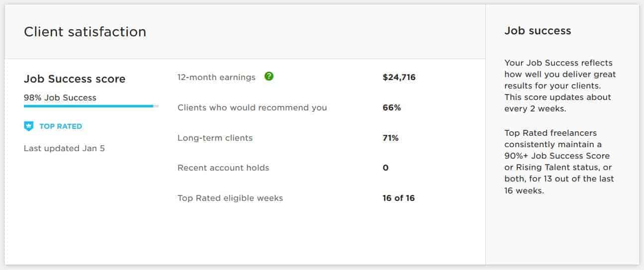Click the Top Rated eligible weeks label
Image resolution: width=644 pixels, height=270 pixels.
pos(230,198)
